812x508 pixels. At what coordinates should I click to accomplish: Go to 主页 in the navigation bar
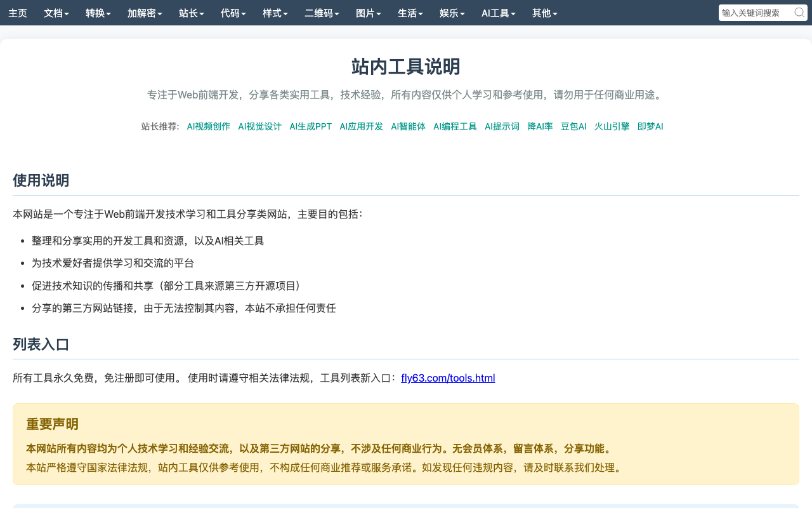tap(18, 13)
